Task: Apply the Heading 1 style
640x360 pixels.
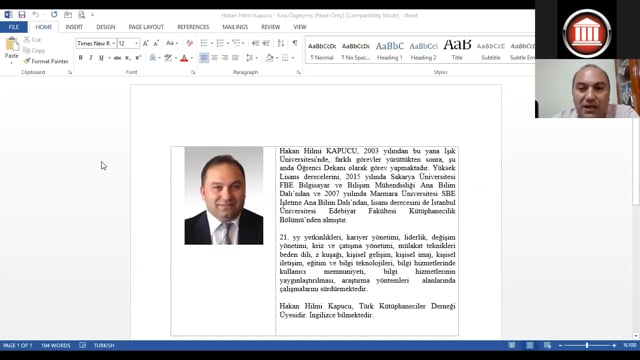Action: 389,51
